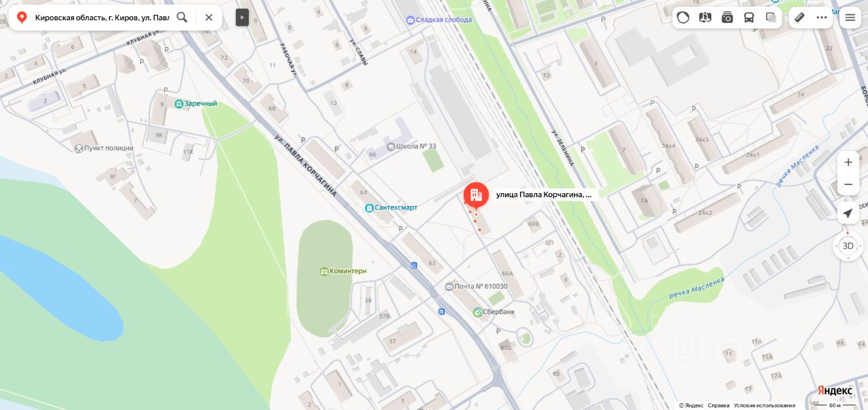Locate me with the arrow button
868x410 pixels.
pos(848,213)
